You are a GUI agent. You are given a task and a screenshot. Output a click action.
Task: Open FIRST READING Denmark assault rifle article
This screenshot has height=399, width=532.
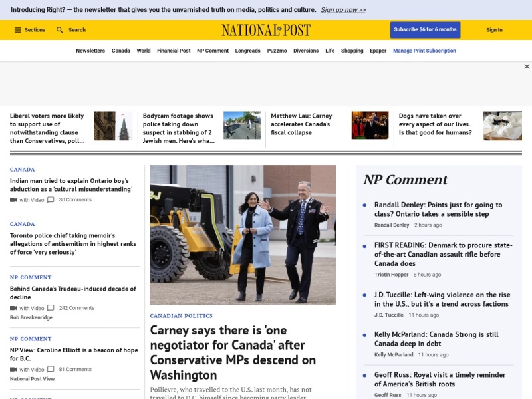[x=443, y=254]
